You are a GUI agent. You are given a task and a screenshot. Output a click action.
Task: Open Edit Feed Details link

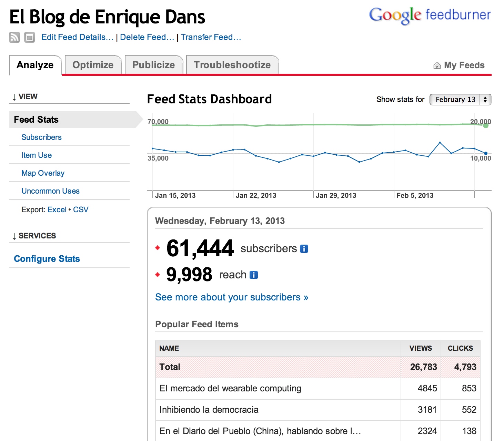click(x=77, y=37)
